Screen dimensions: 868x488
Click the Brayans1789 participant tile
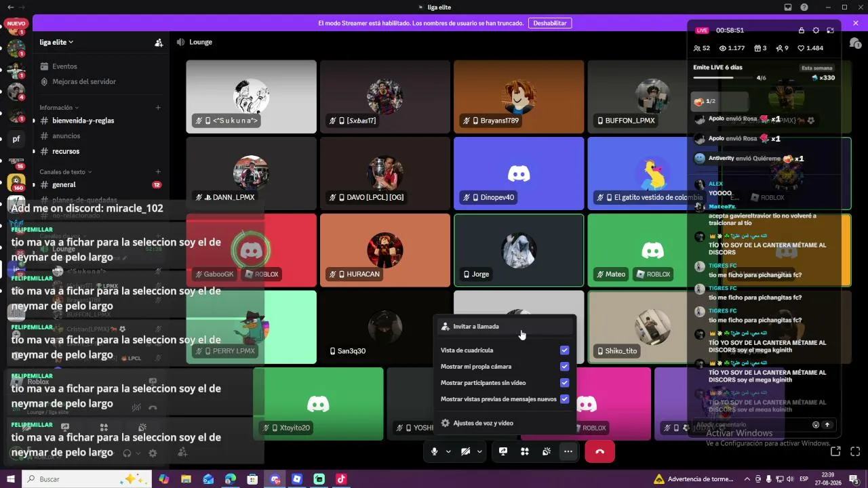519,97
